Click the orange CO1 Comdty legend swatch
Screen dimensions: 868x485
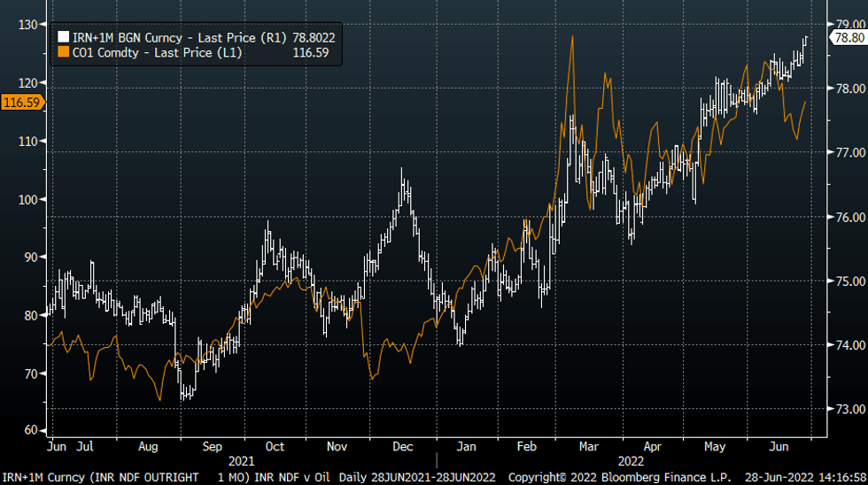coord(63,53)
